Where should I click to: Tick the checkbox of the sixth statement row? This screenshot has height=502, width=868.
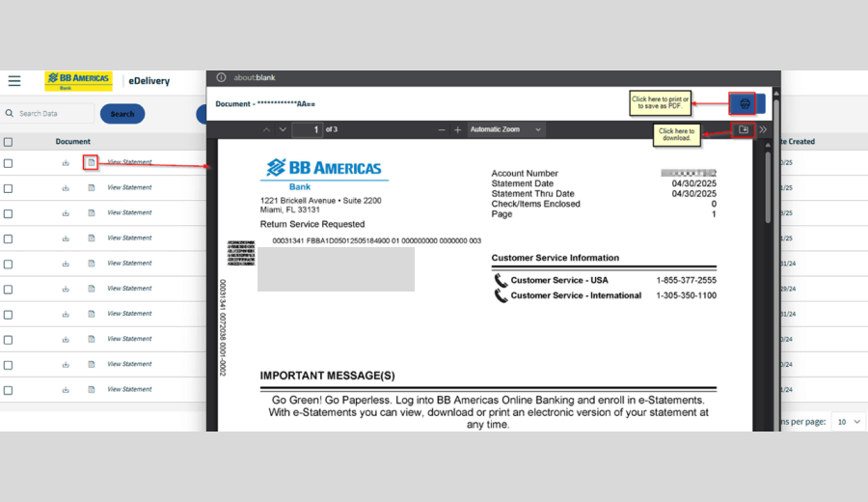[9, 290]
